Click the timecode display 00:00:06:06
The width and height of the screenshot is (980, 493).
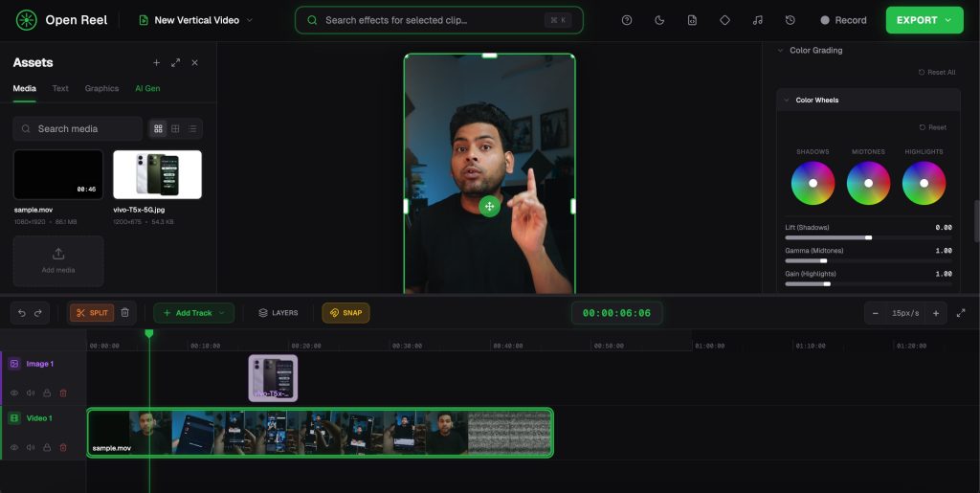click(617, 313)
